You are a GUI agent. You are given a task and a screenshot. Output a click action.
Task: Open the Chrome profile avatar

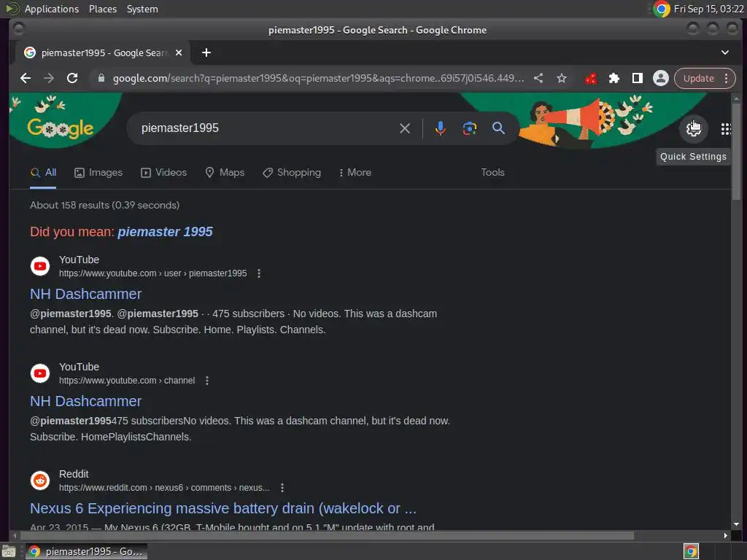point(661,78)
